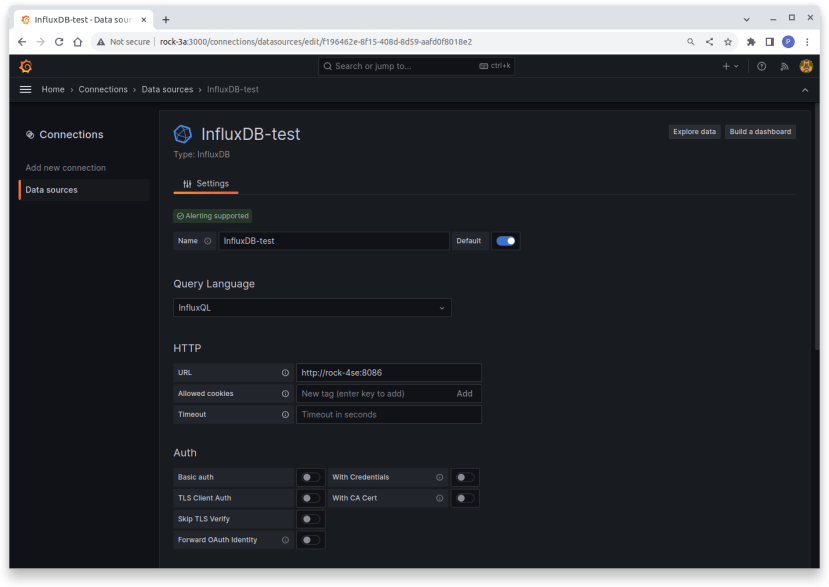Click the news feed icon in top bar
This screenshot has width=829, height=587.
tap(783, 66)
